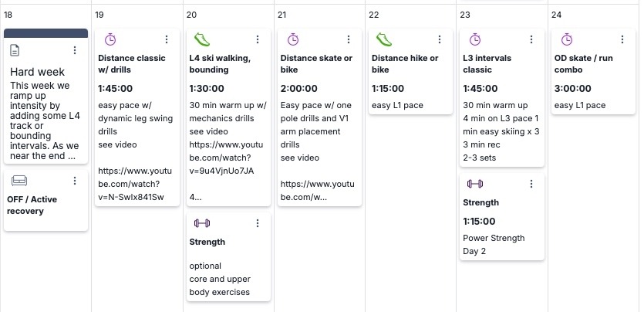Click the dark blue bar atop Hard week note
This screenshot has width=644, height=312.
tap(46, 33)
